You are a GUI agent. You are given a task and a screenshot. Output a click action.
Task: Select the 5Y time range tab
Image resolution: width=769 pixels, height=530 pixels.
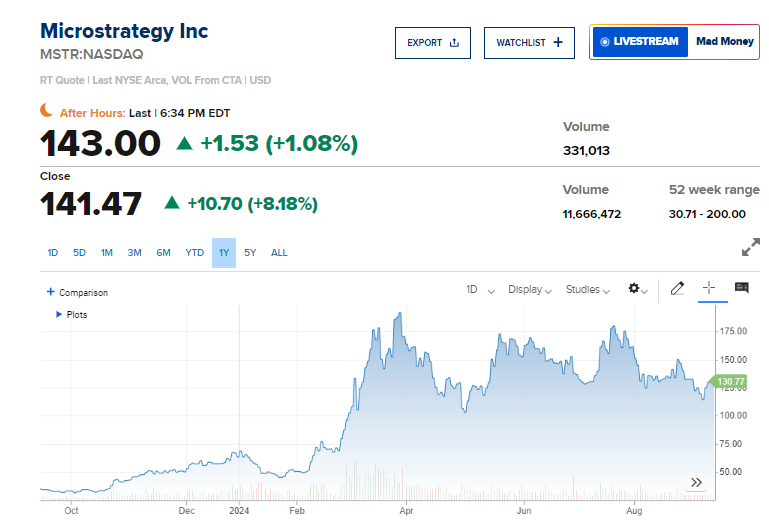click(250, 253)
